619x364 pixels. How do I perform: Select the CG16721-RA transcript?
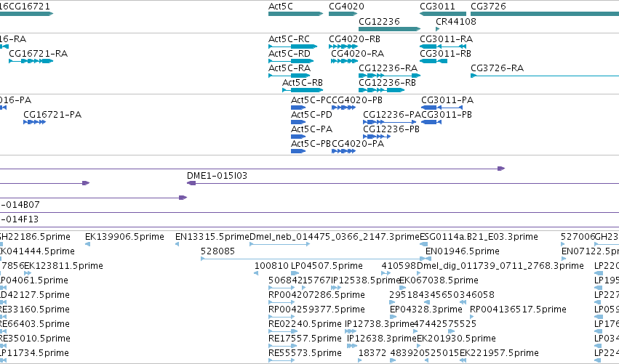point(31,61)
